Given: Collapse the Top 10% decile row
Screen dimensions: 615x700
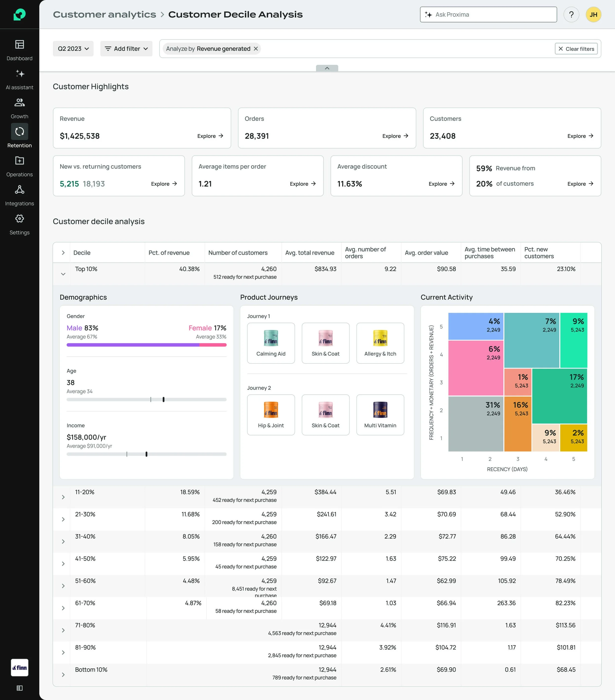Looking at the screenshot, I should 63,274.
